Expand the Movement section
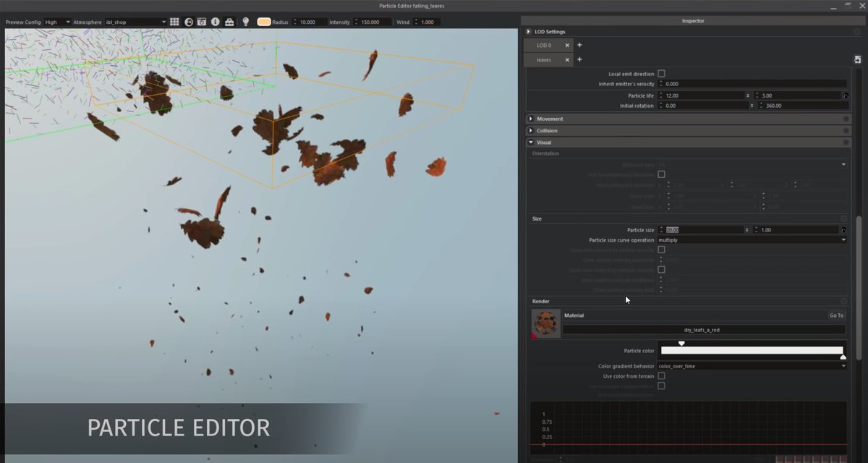Screen dimensions: 868x463 click(x=531, y=119)
